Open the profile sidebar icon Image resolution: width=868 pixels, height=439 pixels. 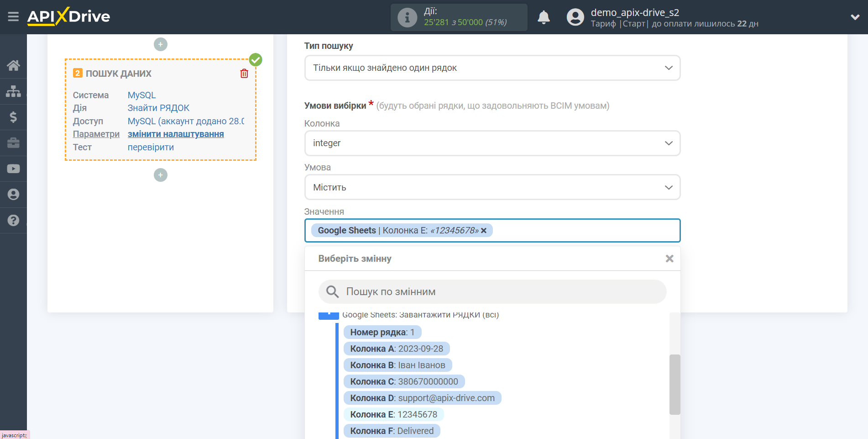(x=13, y=194)
